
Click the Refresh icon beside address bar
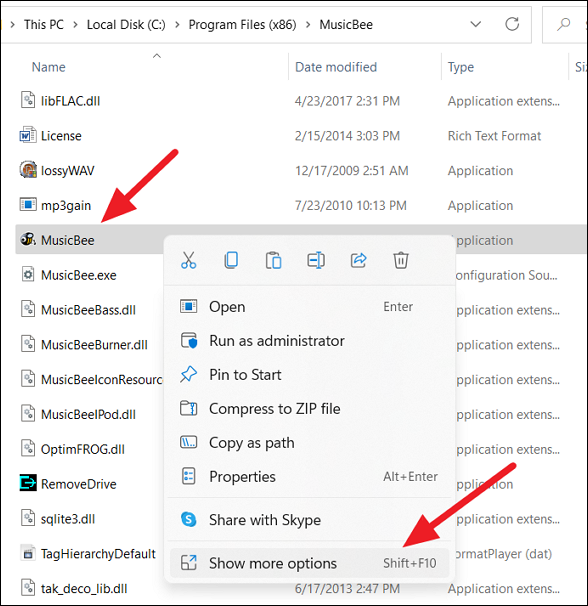coord(512,24)
